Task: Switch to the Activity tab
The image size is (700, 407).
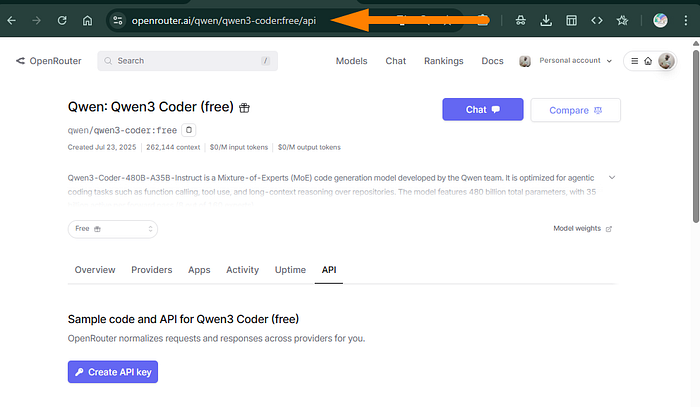Action: point(242,270)
